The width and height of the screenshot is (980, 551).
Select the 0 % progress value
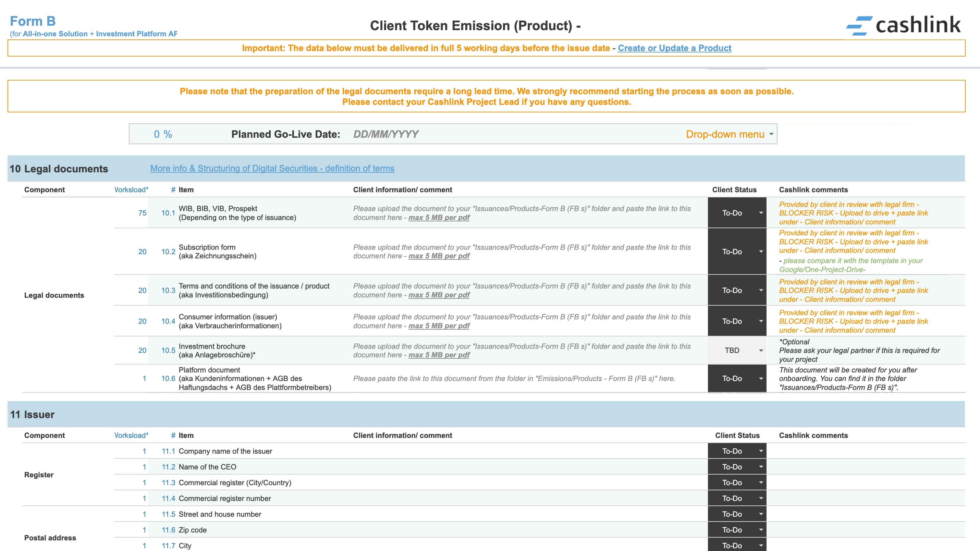(163, 134)
